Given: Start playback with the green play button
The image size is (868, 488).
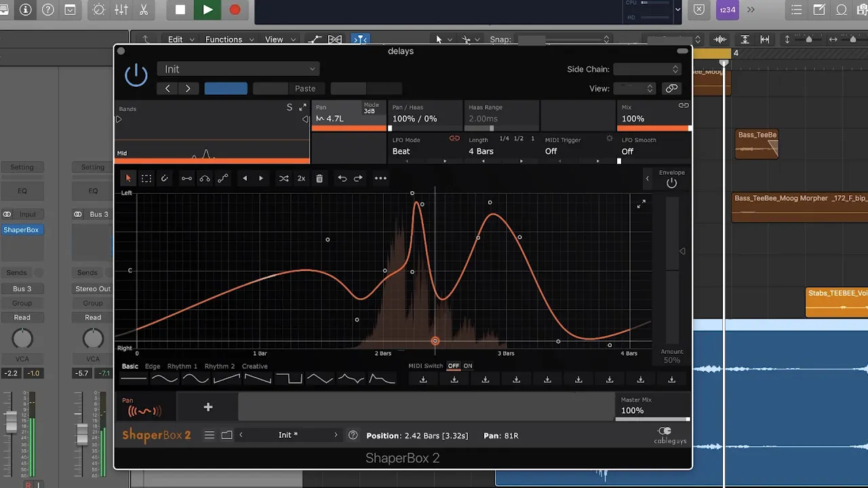Looking at the screenshot, I should 208,9.
